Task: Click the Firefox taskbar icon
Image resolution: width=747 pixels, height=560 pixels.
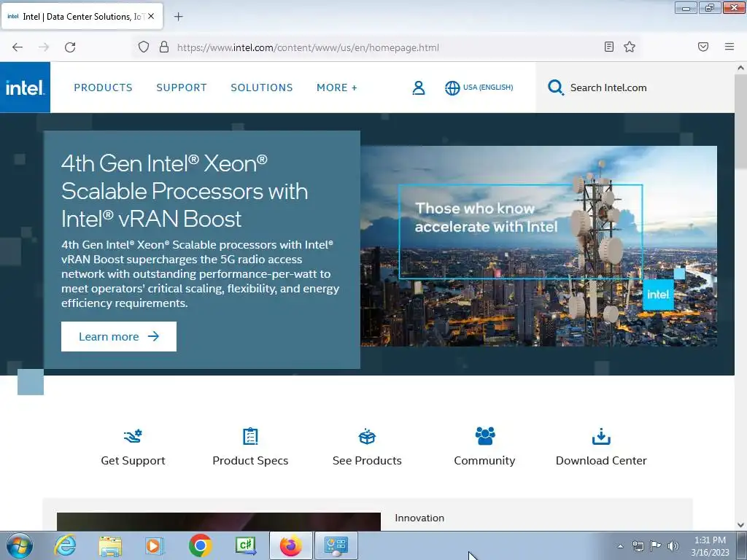Action: click(290, 545)
